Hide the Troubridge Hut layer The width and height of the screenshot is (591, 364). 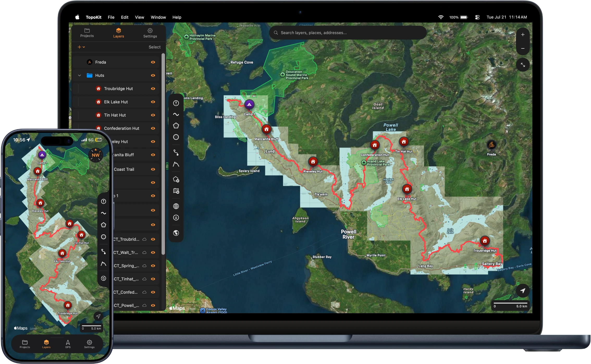tap(153, 89)
